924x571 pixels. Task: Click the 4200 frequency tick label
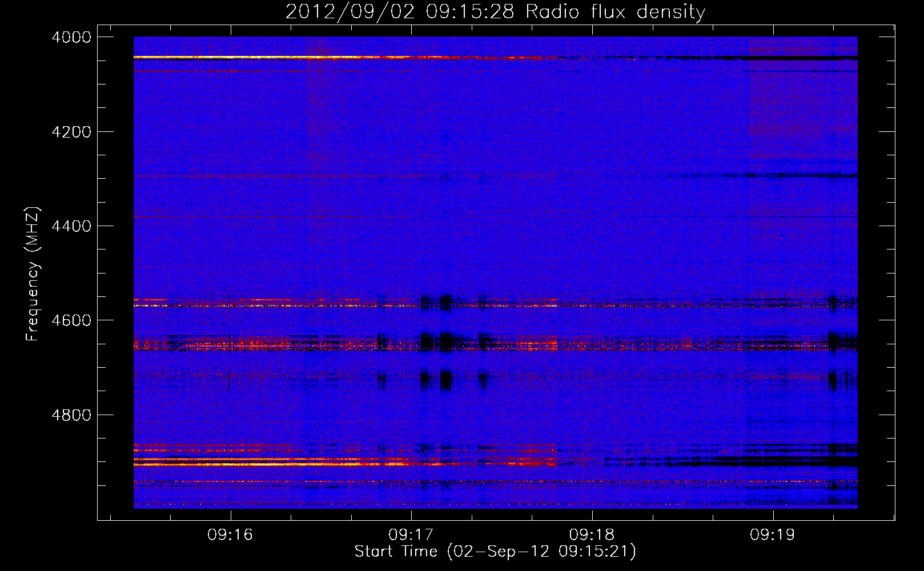tap(71, 132)
